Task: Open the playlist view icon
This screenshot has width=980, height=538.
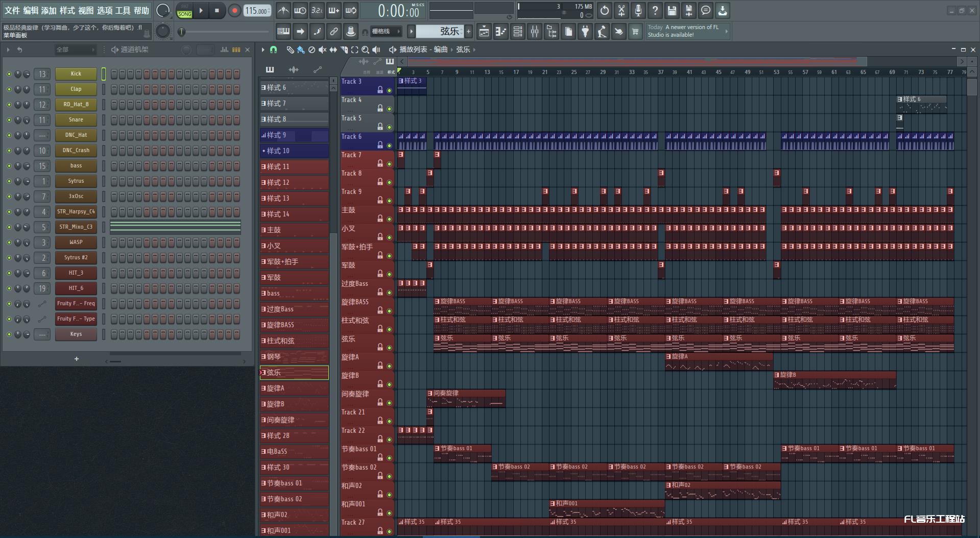Action: tap(484, 32)
